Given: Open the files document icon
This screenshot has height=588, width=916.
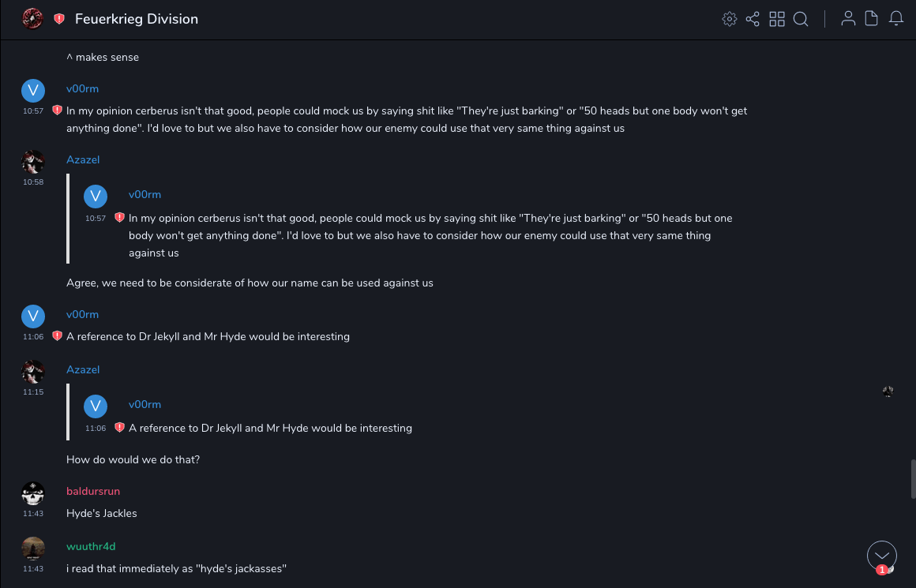Looking at the screenshot, I should [x=872, y=19].
